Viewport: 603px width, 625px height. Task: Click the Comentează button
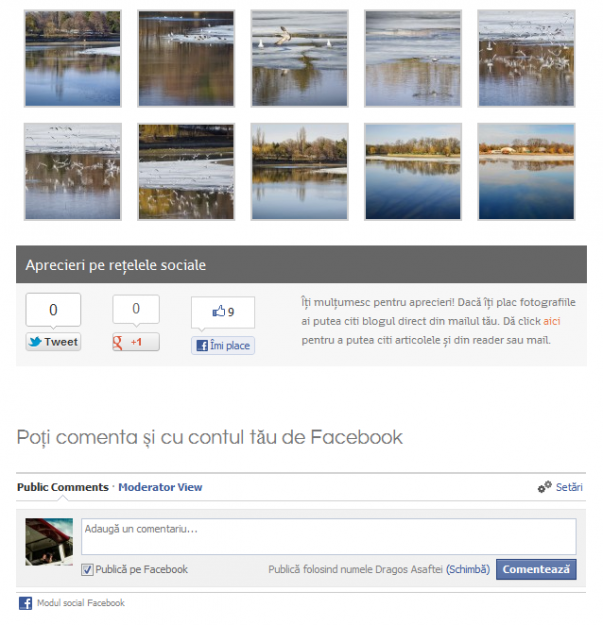[536, 569]
